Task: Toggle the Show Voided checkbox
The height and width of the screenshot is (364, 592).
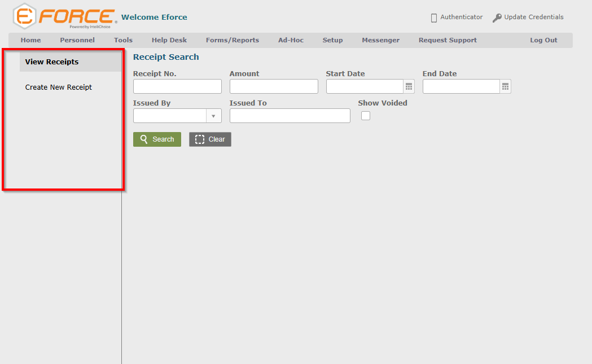Action: point(366,116)
